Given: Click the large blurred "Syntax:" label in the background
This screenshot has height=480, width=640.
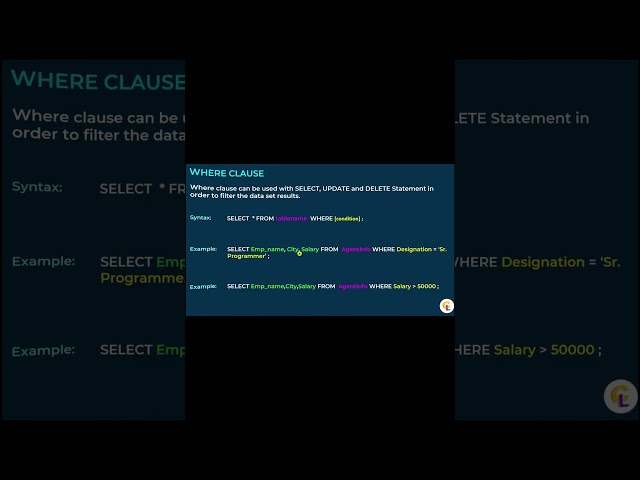Looking at the screenshot, I should click(x=37, y=187).
